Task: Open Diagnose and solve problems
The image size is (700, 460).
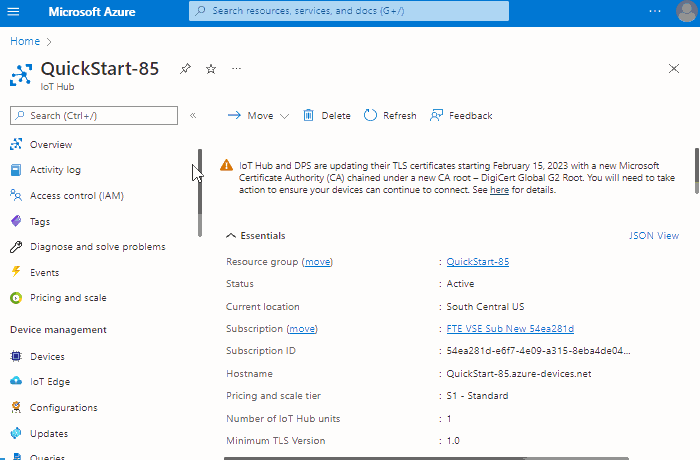Action: click(98, 247)
